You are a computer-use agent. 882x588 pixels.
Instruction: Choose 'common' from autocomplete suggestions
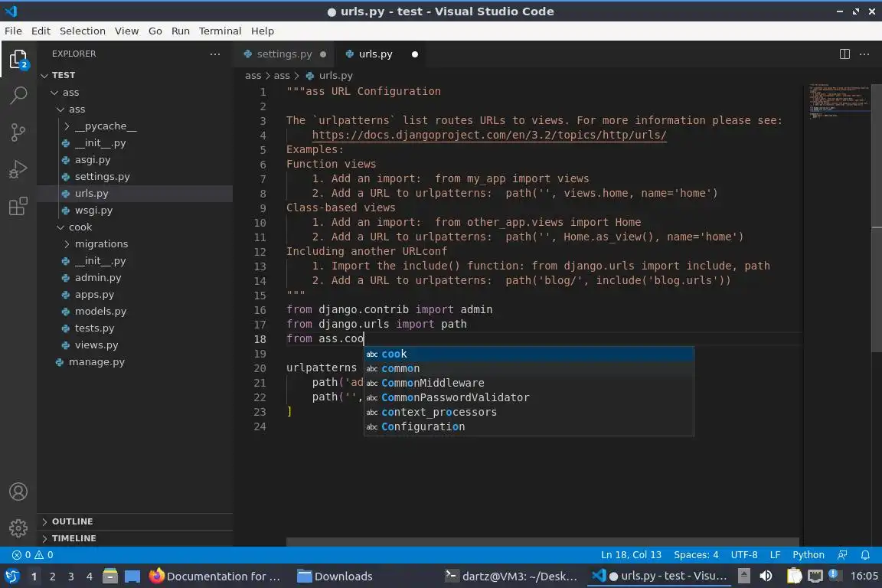pos(529,368)
